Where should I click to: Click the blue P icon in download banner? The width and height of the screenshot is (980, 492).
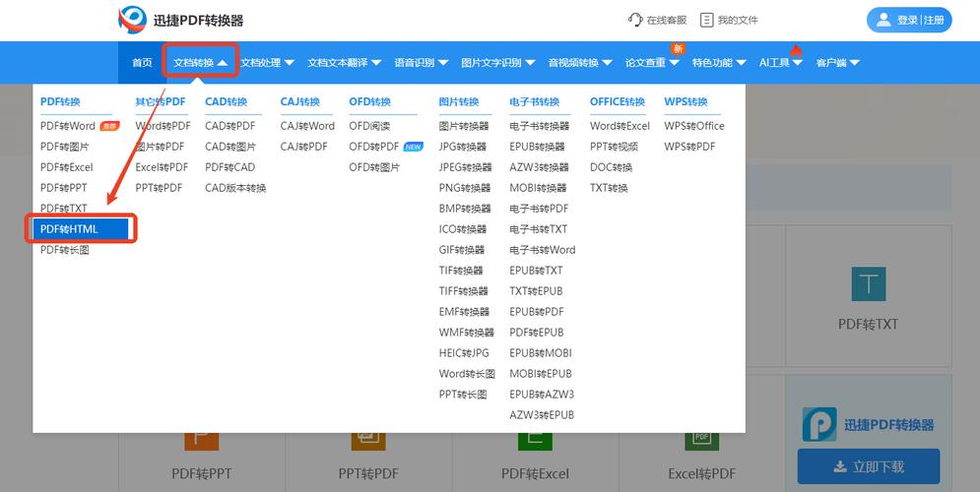[x=820, y=424]
